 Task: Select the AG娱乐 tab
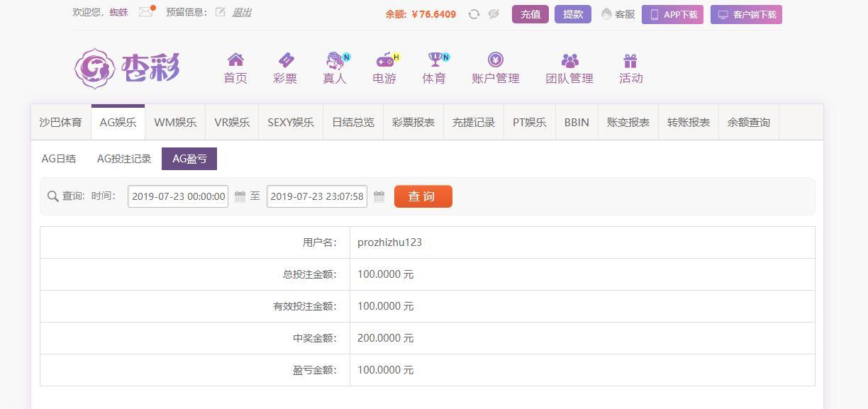(118, 122)
